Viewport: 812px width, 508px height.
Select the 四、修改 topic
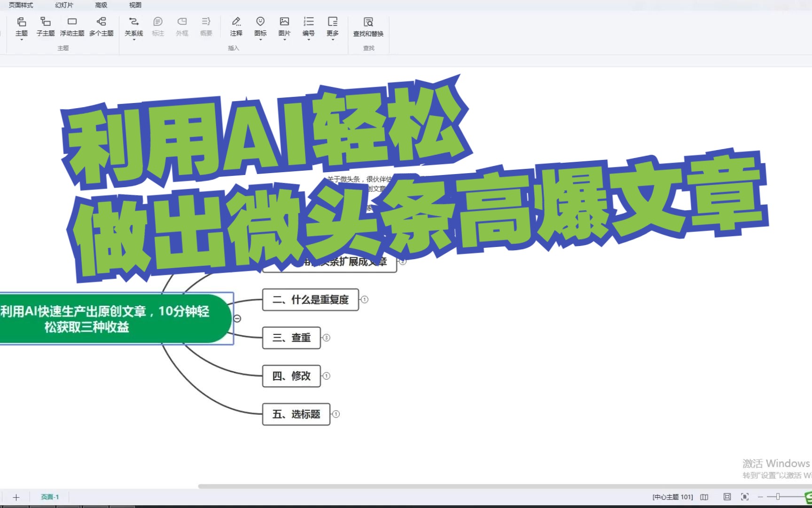(291, 376)
